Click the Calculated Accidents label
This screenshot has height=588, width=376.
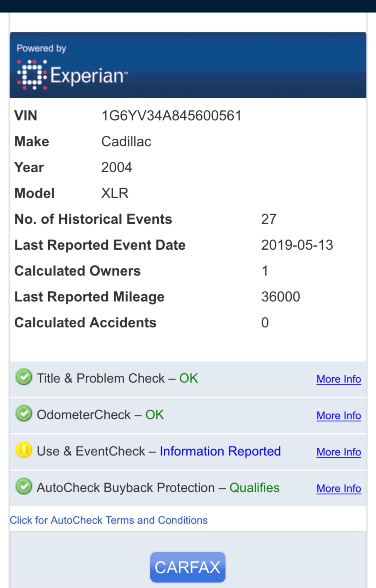(x=85, y=323)
